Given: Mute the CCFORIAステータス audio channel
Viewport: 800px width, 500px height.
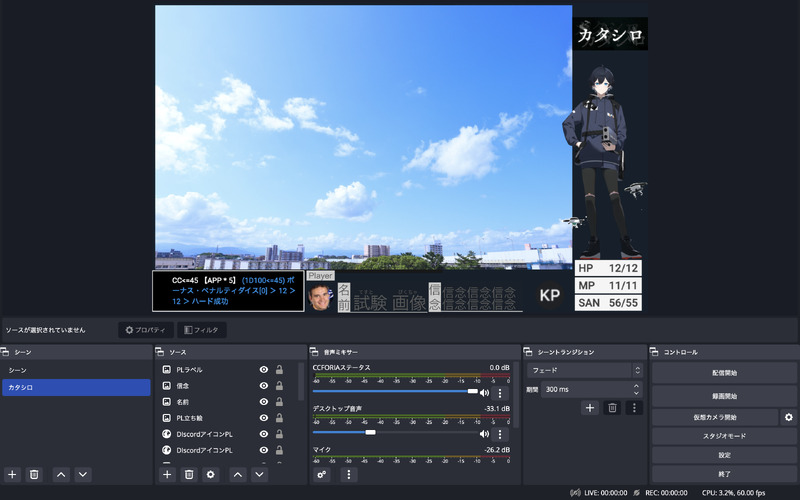Looking at the screenshot, I should point(484,393).
